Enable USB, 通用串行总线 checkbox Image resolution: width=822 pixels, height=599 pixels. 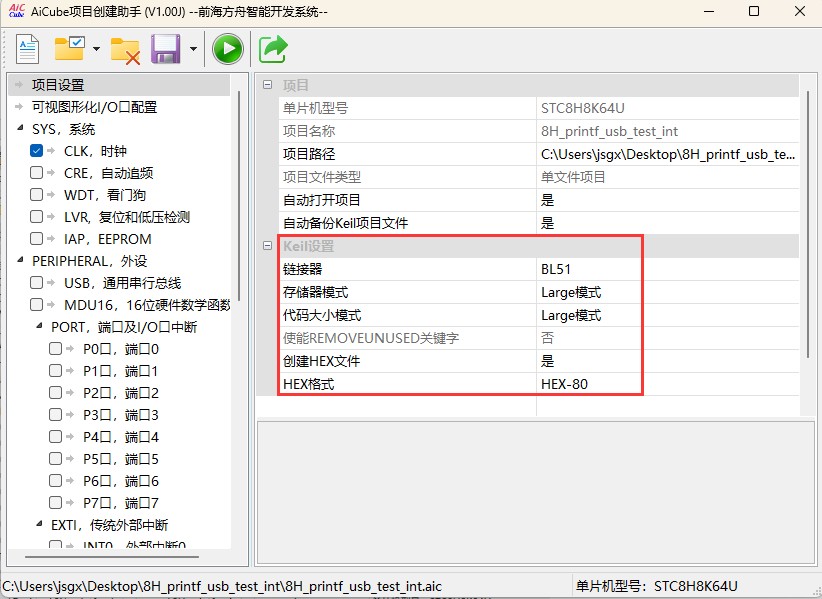click(36, 282)
